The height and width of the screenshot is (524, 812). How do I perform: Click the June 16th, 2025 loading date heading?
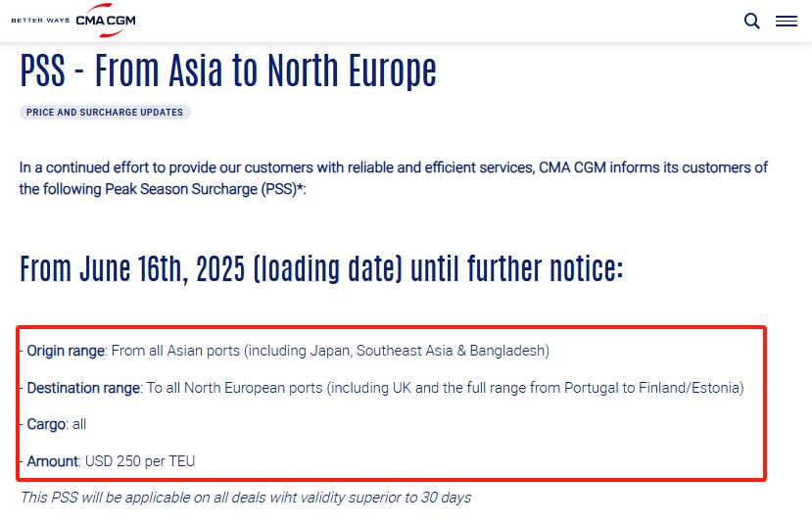(321, 268)
